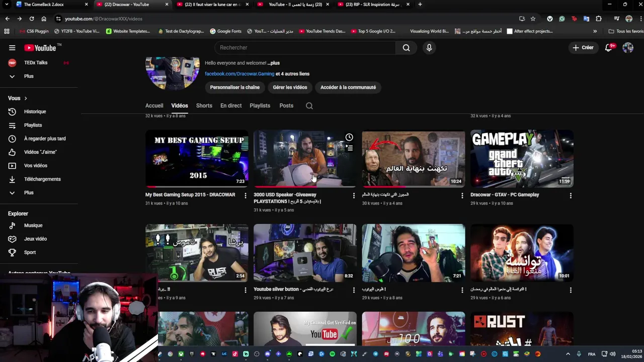
Task: Play My Best Gaming Setup 2015 thumbnail
Action: (x=197, y=159)
